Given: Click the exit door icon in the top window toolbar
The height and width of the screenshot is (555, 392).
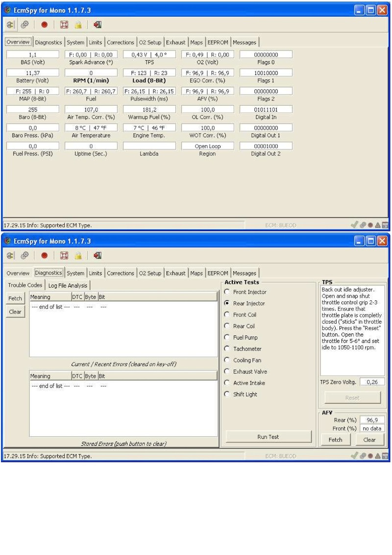Looking at the screenshot, I should pyautogui.click(x=98, y=25).
